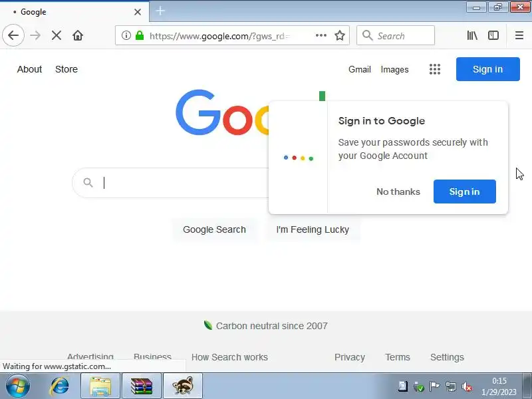Image resolution: width=532 pixels, height=399 pixels.
Task: Focus the Google search text field
Action: pyautogui.click(x=185, y=182)
